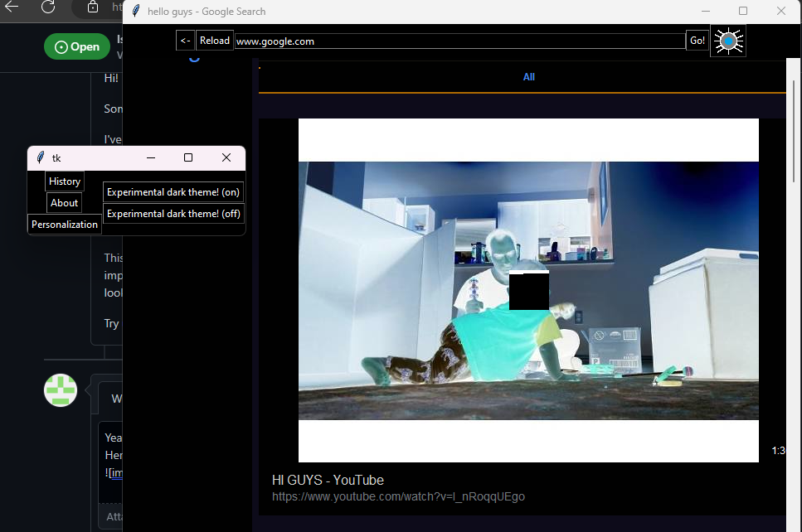This screenshot has height=532, width=802.
Task: Enable the experimental dark theme
Action: [173, 191]
